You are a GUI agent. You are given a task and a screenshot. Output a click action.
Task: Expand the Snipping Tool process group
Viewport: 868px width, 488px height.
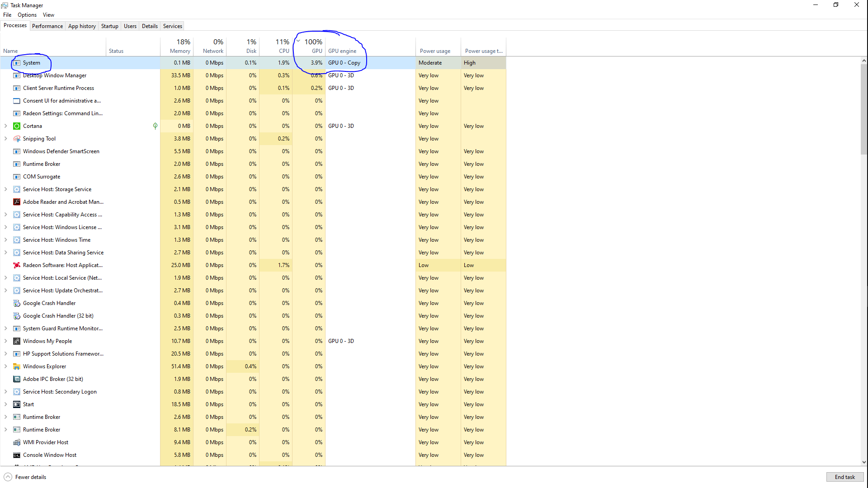(x=5, y=139)
